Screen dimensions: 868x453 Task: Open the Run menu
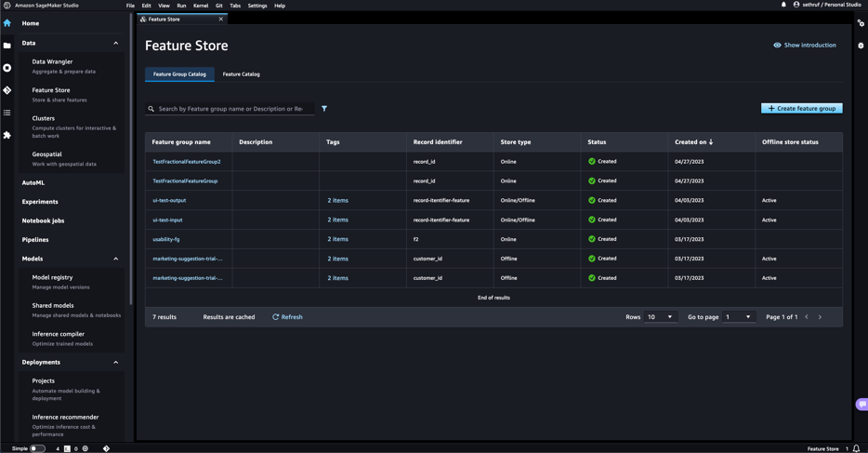(x=181, y=6)
